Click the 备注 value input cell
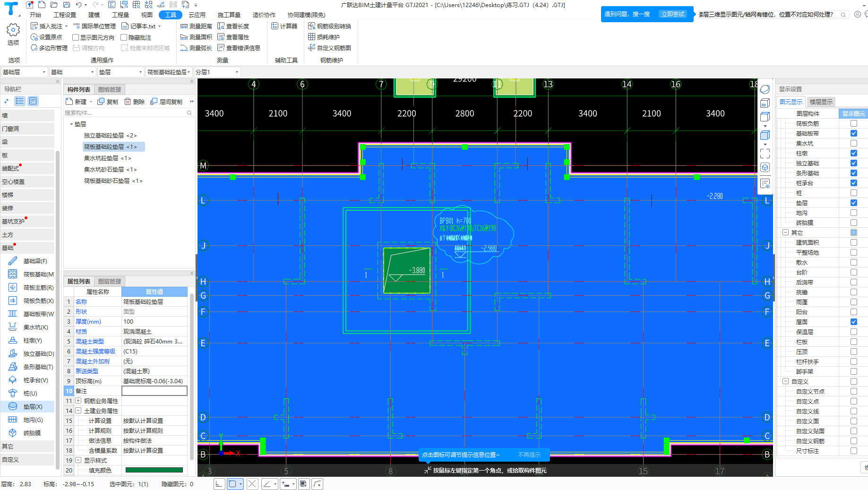Viewport: 868px width, 490px height. (155, 391)
